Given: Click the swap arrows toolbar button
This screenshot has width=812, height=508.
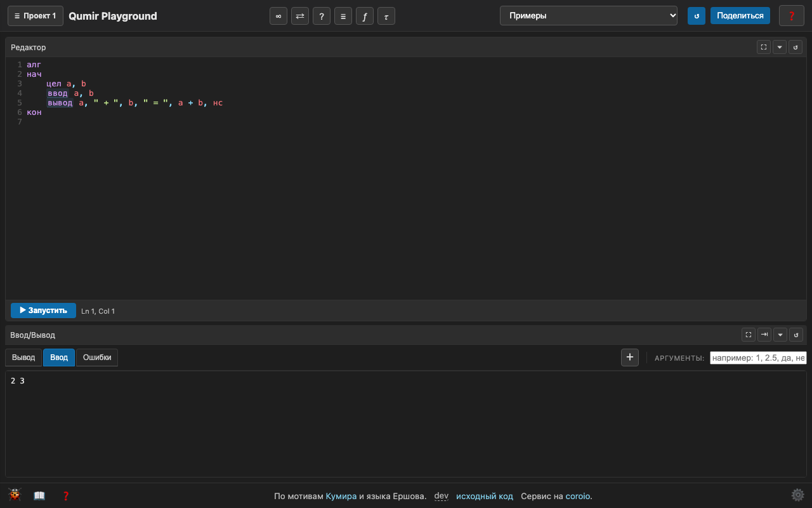Looking at the screenshot, I should coord(300,16).
